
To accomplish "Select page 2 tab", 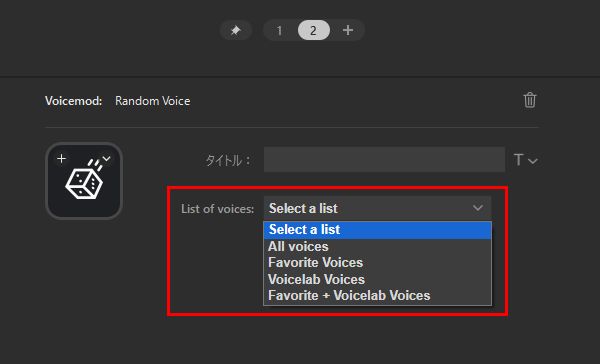I will [x=313, y=30].
